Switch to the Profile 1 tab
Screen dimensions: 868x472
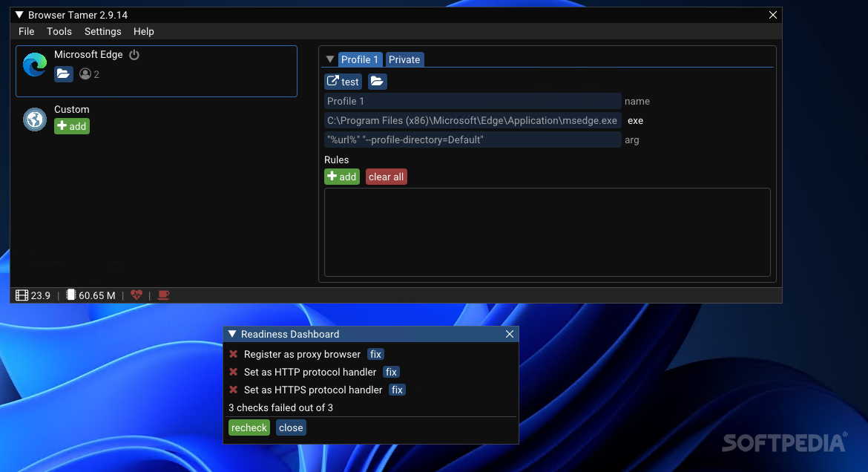click(x=360, y=59)
